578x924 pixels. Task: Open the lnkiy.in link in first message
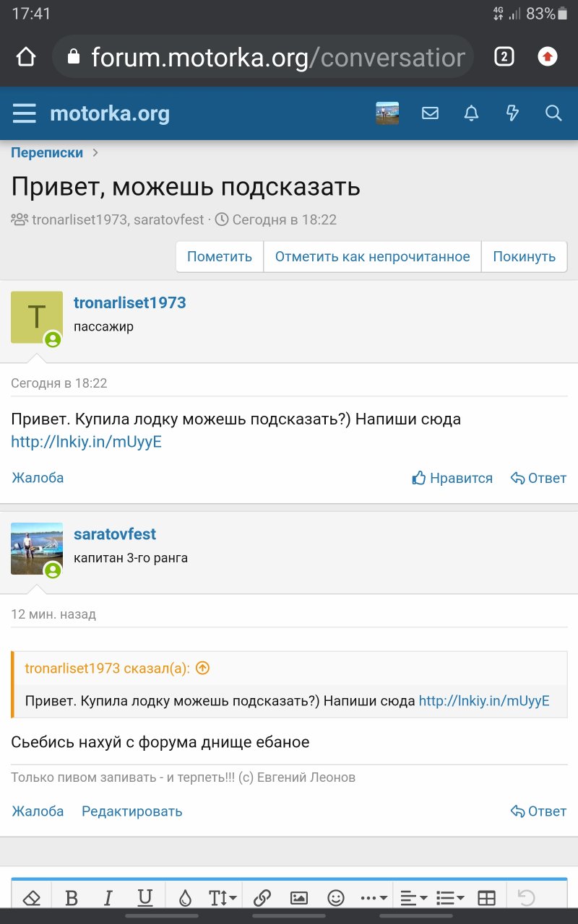(x=86, y=443)
